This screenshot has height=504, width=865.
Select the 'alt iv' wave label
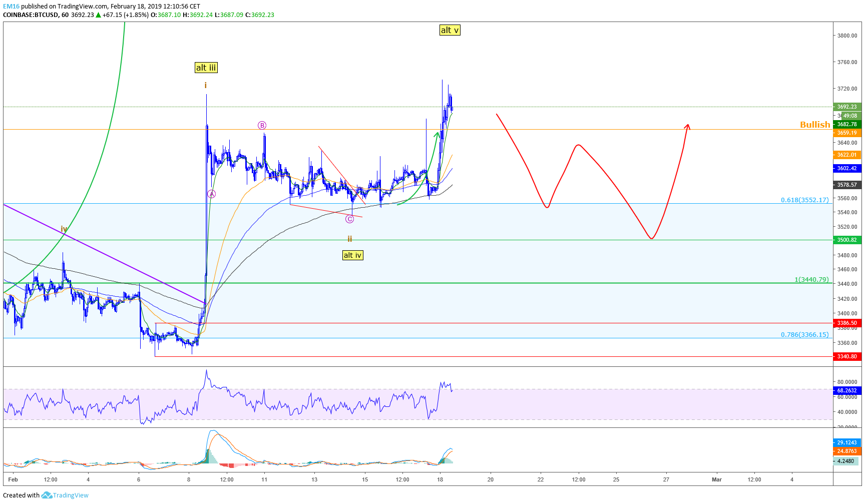352,255
